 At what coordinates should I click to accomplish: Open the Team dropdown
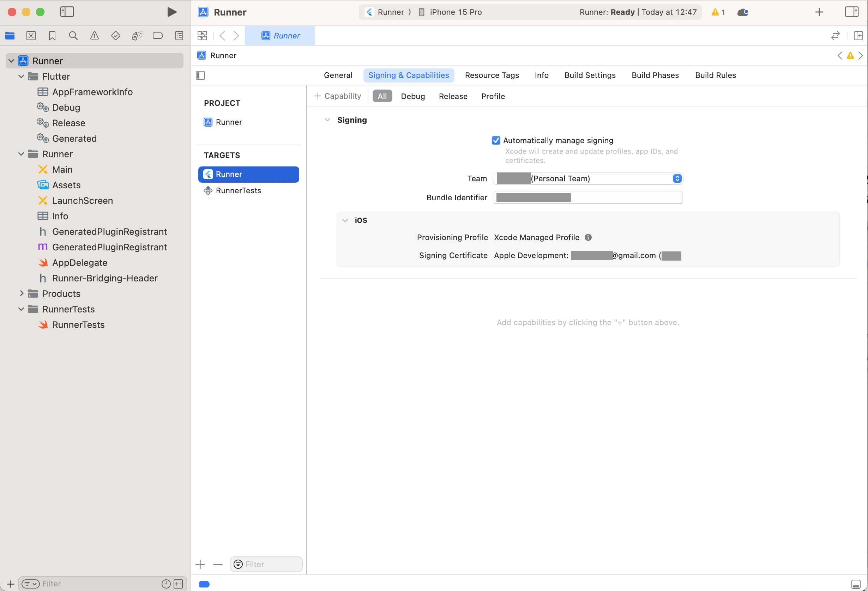[x=677, y=178]
